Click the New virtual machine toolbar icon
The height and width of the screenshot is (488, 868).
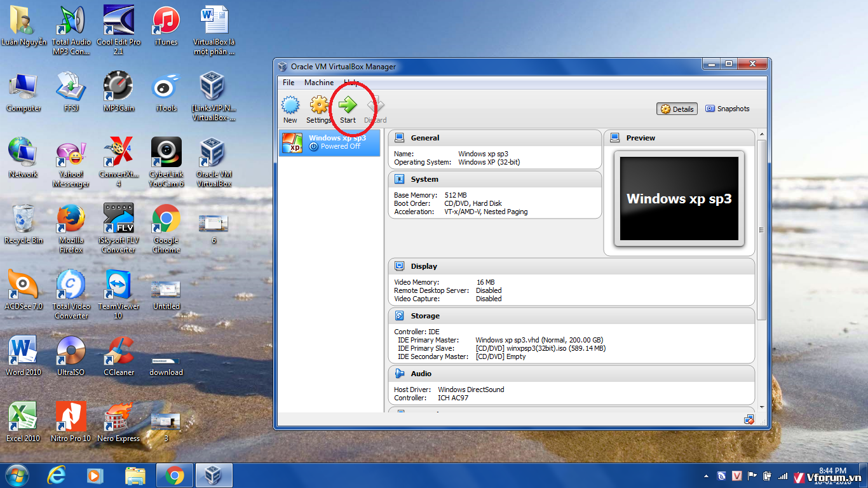coord(290,110)
